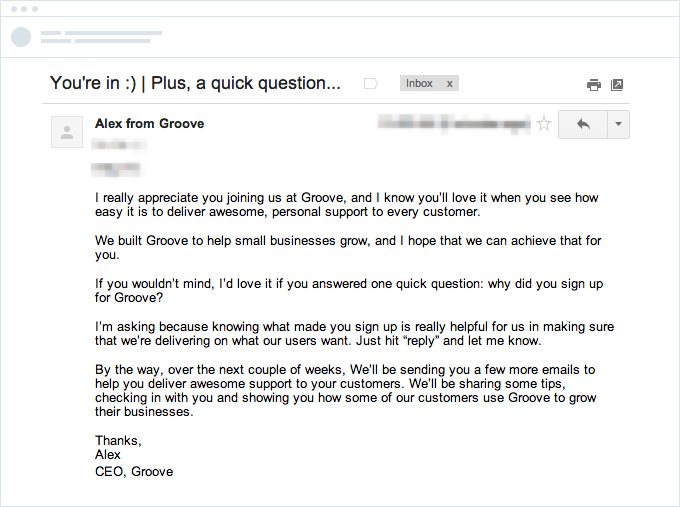Click the reply arrow button
Image resolution: width=680 pixels, height=507 pixels.
(583, 124)
